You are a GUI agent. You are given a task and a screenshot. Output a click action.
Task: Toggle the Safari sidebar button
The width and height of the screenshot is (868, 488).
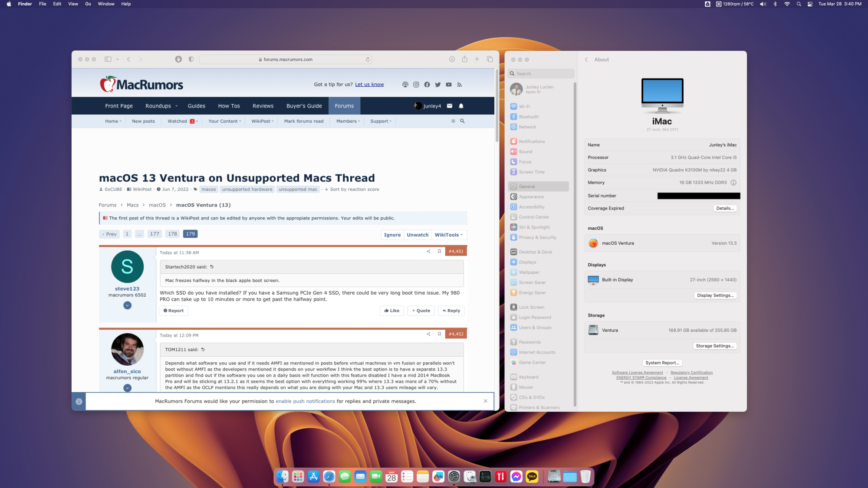point(108,59)
